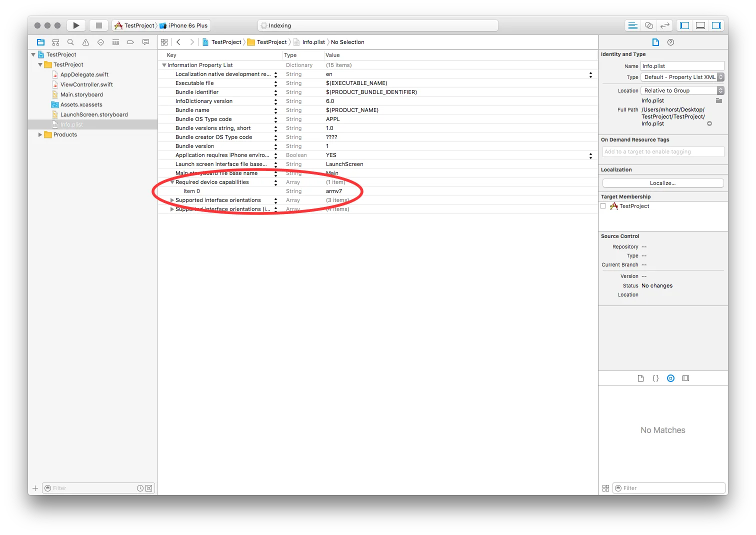The image size is (756, 535).
Task: Open Assets.xcassets catalog
Action: pos(81,104)
